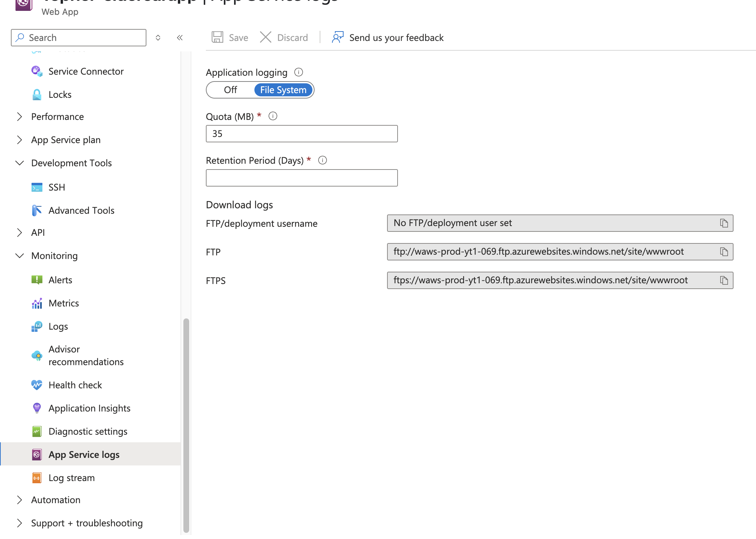Screen dimensions: 756x539
Task: Click the Retention Period (Days) input
Action: pyautogui.click(x=302, y=178)
